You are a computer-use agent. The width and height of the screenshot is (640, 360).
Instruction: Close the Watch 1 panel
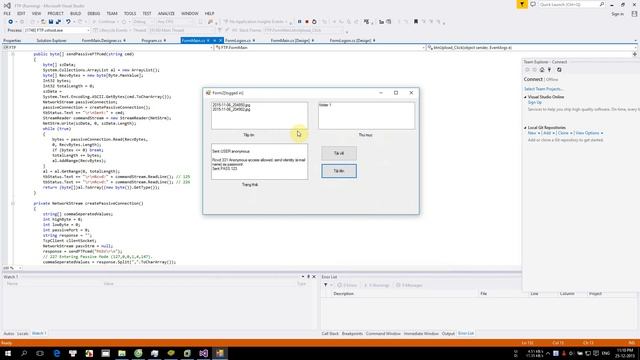click(x=314, y=277)
